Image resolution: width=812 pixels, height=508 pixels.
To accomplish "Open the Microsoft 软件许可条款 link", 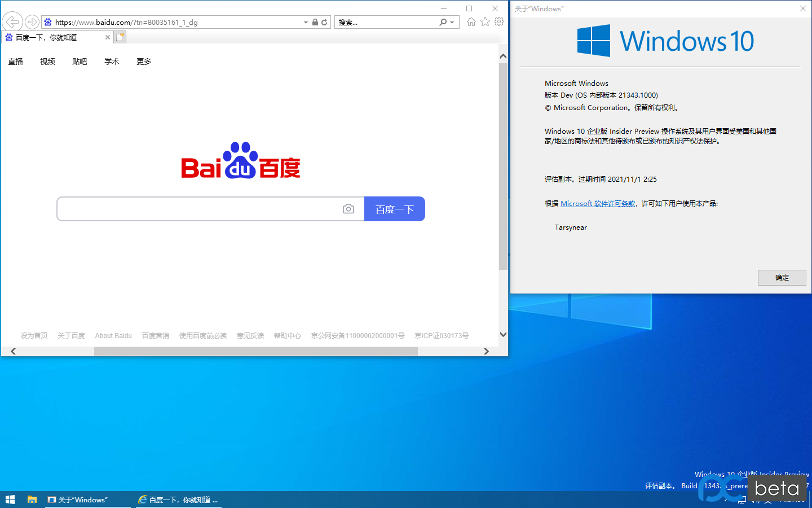I will [x=598, y=203].
